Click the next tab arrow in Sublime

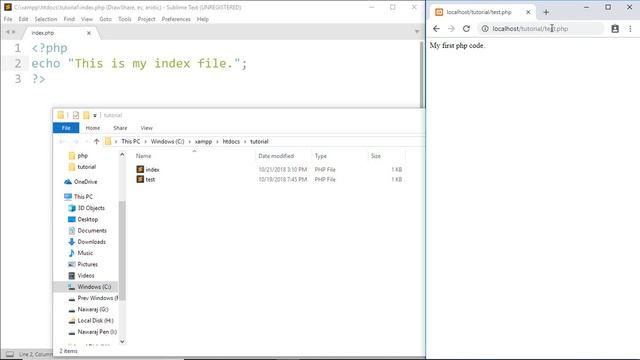[x=14, y=32]
